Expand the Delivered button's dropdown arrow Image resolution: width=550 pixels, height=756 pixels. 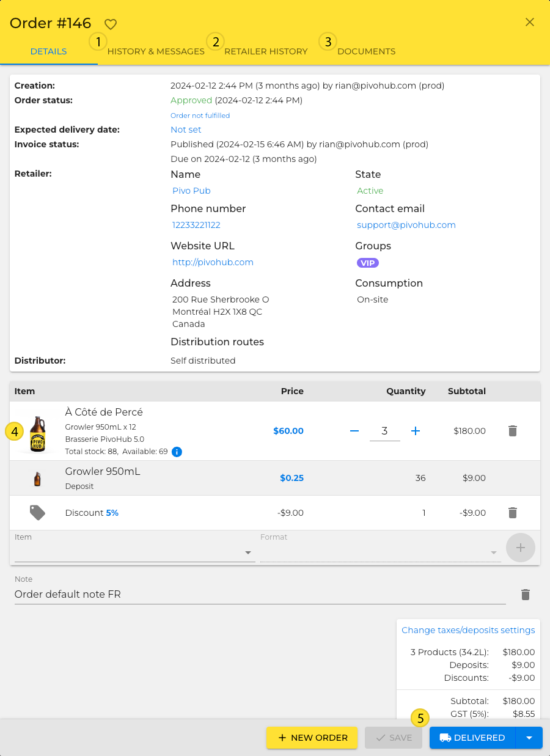click(529, 738)
